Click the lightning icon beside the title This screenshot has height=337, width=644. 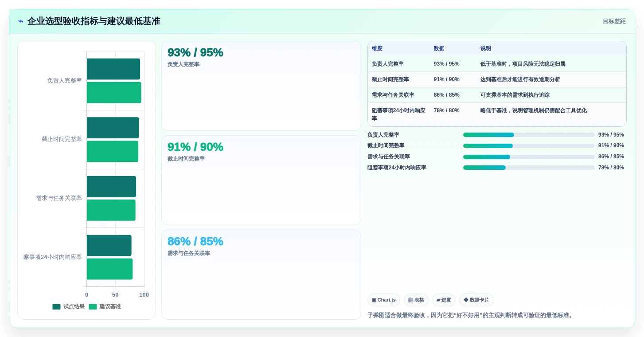[20, 21]
